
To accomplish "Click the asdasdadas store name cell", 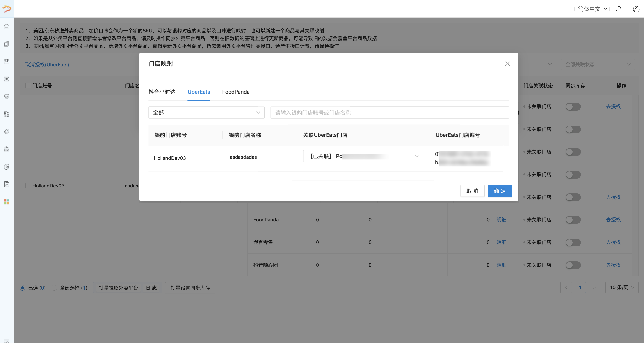I will pos(243,157).
